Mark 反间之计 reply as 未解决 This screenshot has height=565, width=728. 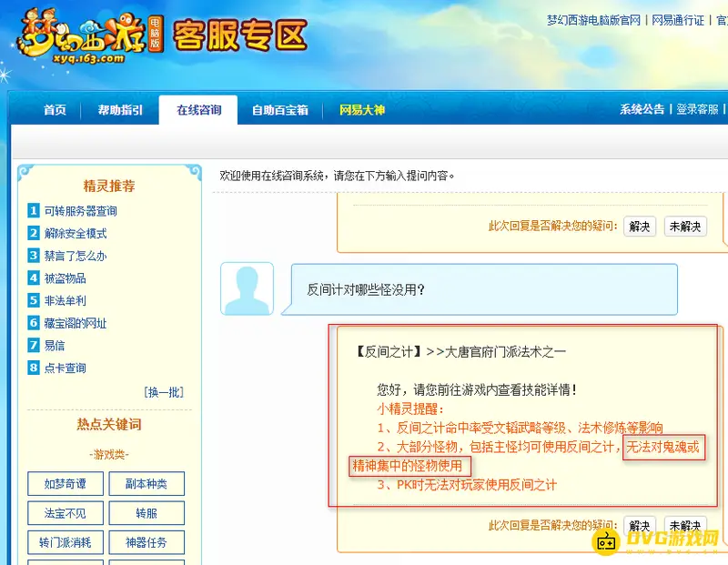[x=685, y=526]
